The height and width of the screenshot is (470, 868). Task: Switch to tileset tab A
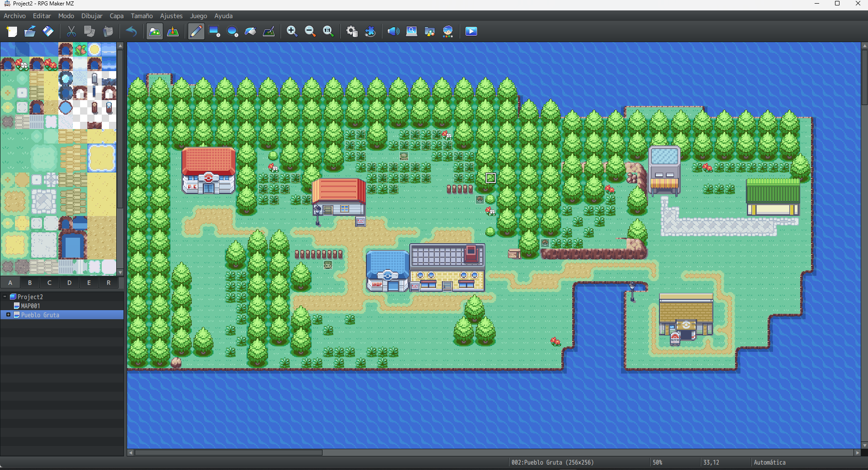pos(10,283)
